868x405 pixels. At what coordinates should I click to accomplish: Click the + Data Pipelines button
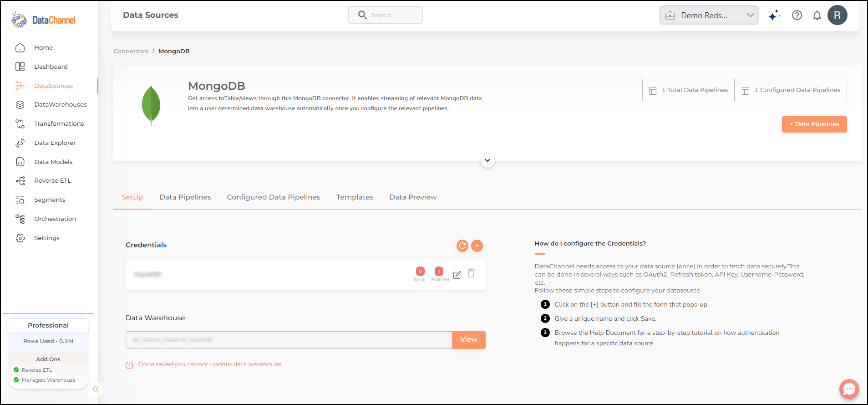pos(814,124)
